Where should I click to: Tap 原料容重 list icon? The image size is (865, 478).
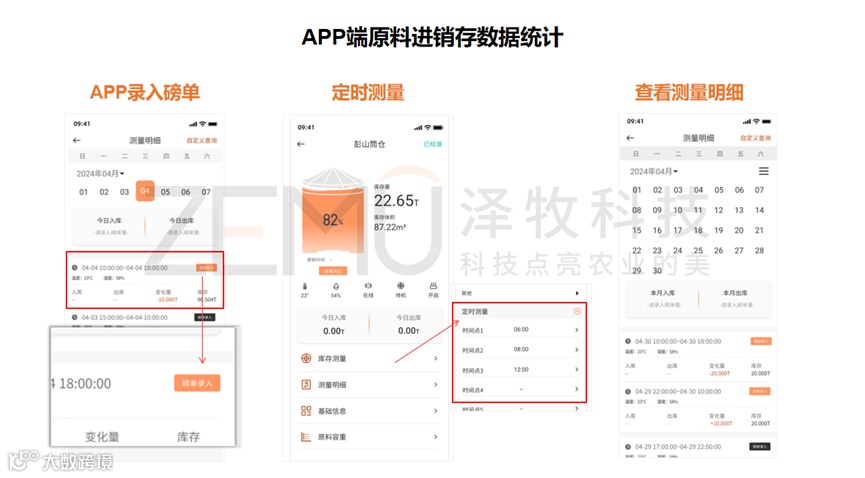click(x=306, y=437)
